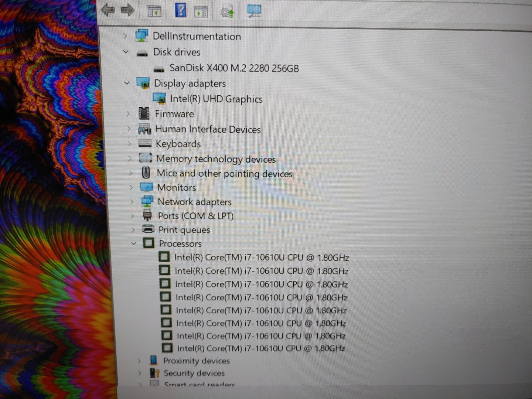532x399 pixels.
Task: Open Help with the question mark icon
Action: pyautogui.click(x=181, y=10)
